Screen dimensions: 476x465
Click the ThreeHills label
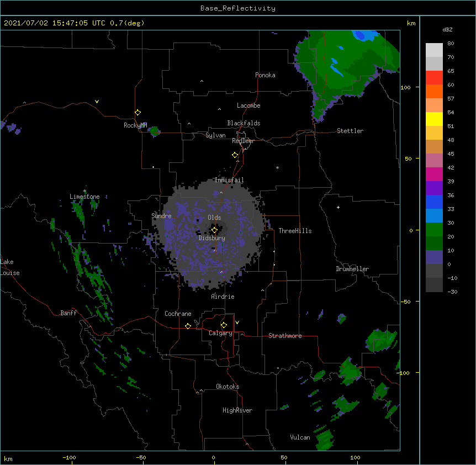click(295, 231)
